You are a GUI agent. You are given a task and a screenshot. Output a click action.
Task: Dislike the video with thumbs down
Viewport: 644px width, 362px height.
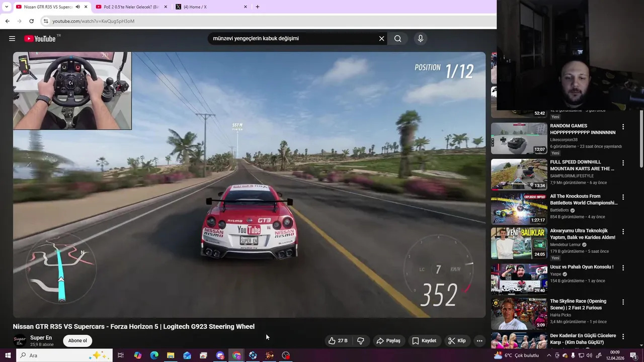[361, 340]
